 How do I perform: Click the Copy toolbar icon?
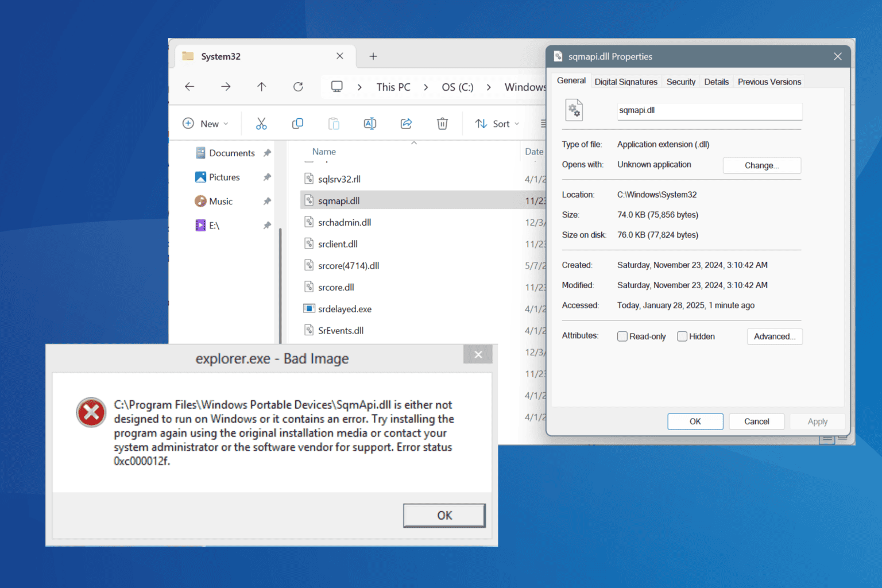297,123
